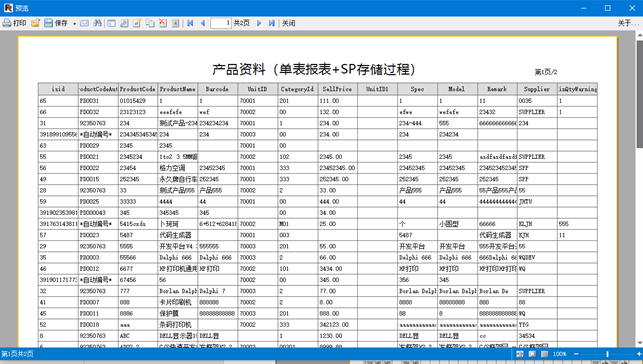Viewport: 643px width, 364px height.
Task: Select the SellPrice column header
Action: point(337,89)
